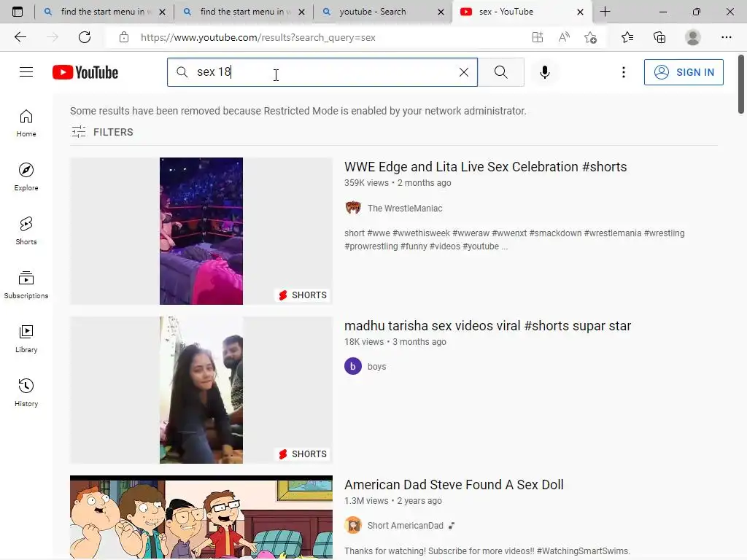This screenshot has height=560, width=747.
Task: Click inside the YouTube search field
Action: click(324, 72)
